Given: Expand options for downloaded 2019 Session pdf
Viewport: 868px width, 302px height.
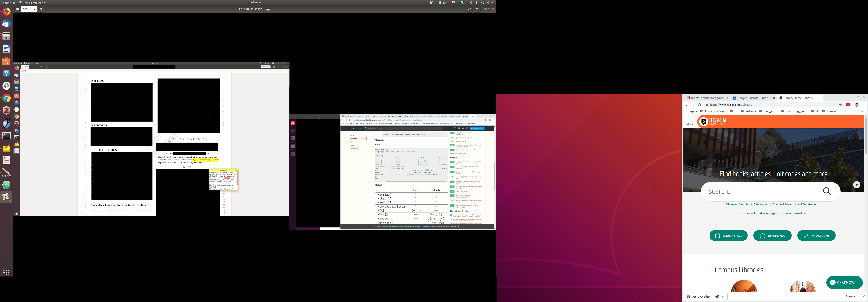Looking at the screenshot, I should click(723, 297).
